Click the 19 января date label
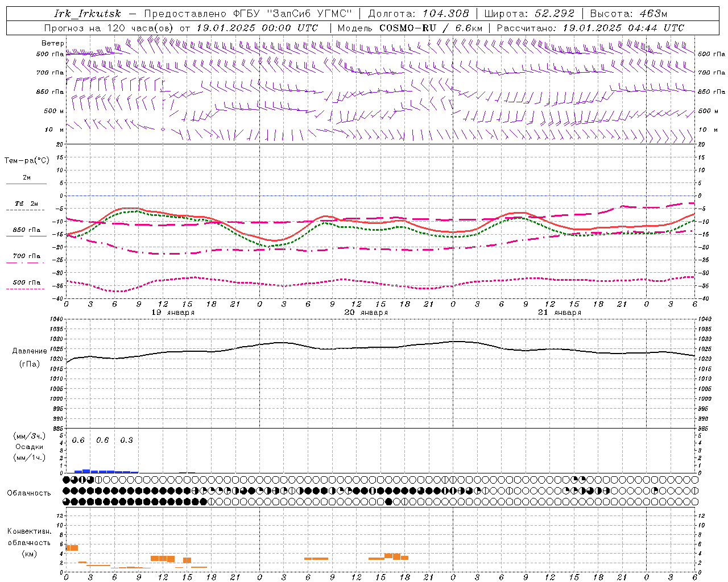 173,313
